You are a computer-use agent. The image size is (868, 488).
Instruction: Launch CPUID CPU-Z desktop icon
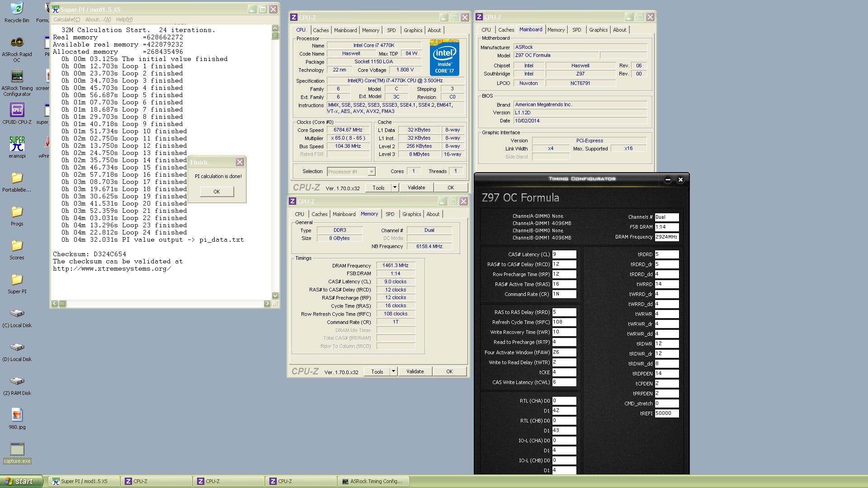click(17, 113)
